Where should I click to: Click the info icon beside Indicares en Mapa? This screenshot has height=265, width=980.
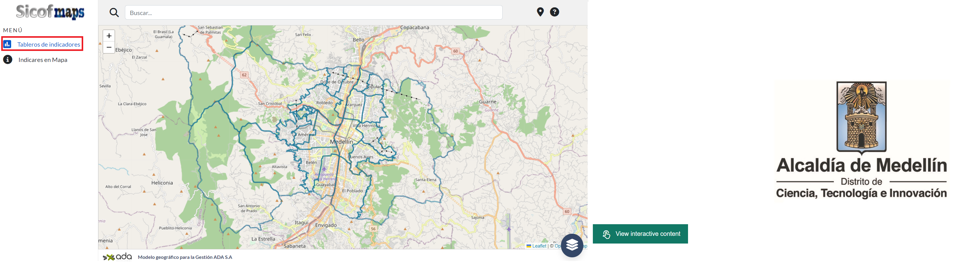pyautogui.click(x=8, y=60)
